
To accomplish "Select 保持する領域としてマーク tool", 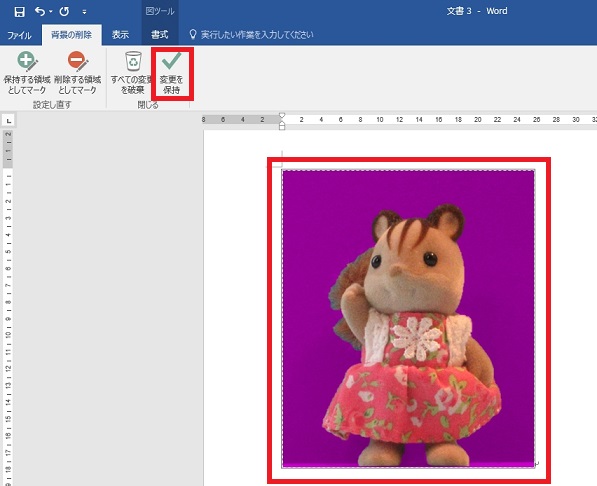I will [x=27, y=73].
